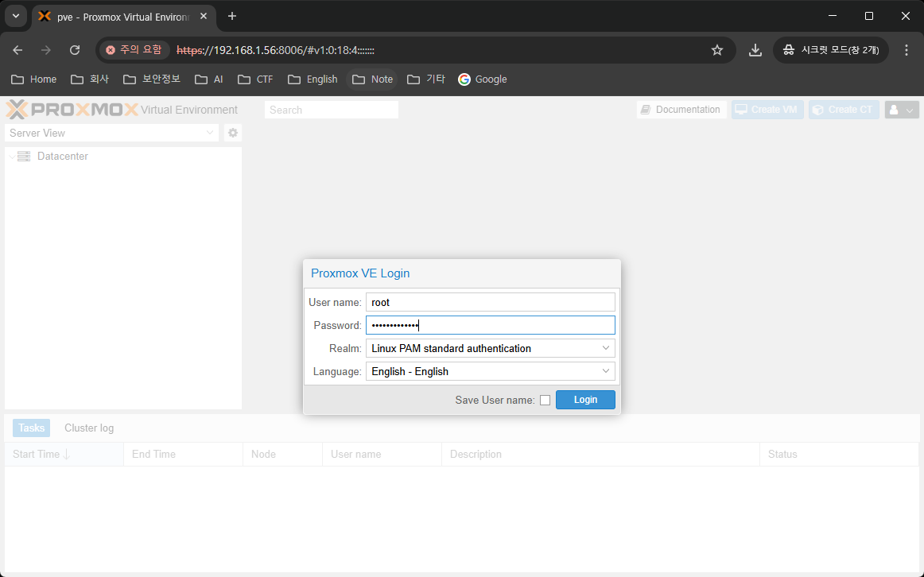Focus the User name field

491,302
